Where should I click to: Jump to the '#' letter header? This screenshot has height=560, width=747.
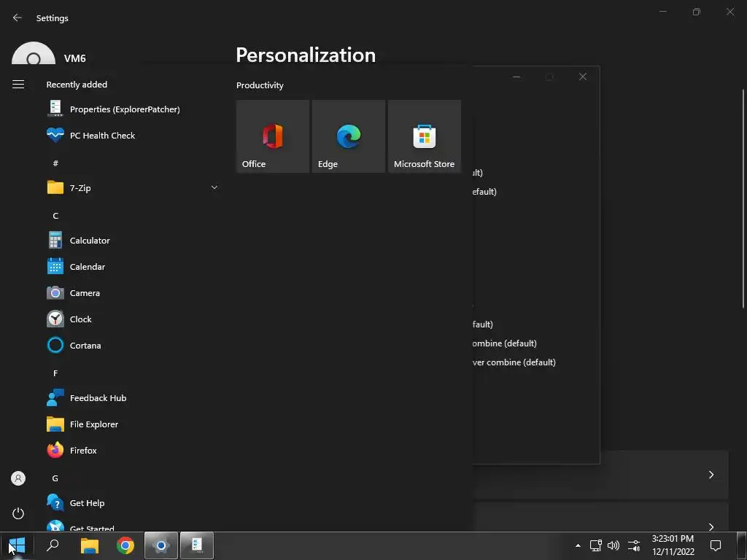[55, 163]
